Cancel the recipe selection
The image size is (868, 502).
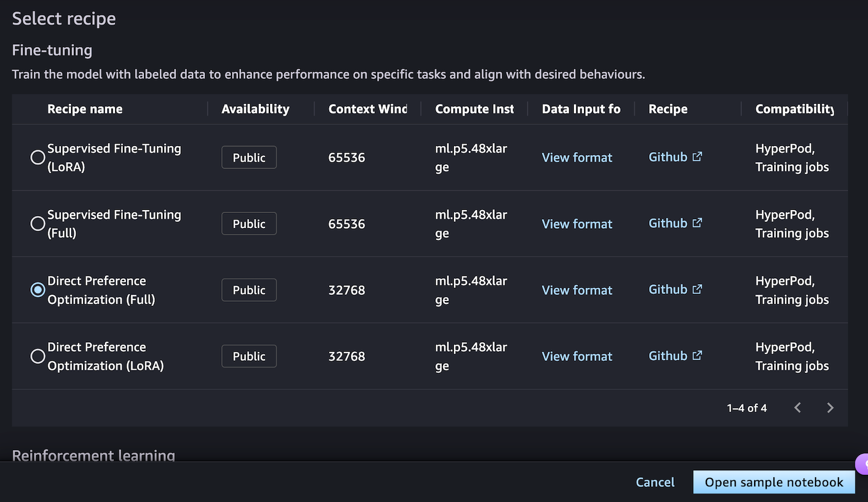point(655,482)
